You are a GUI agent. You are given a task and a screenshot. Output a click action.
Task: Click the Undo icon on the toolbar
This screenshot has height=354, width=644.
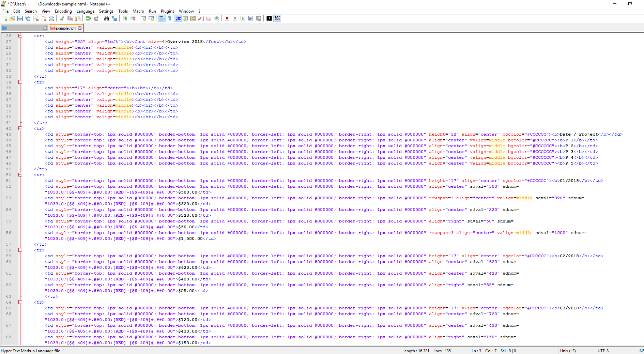pyautogui.click(x=88, y=18)
